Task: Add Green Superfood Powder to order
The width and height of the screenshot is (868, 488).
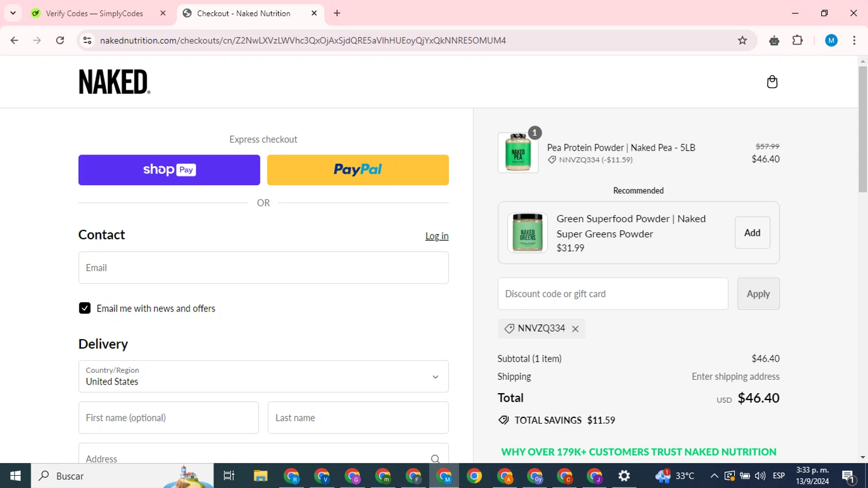Action: click(x=752, y=233)
